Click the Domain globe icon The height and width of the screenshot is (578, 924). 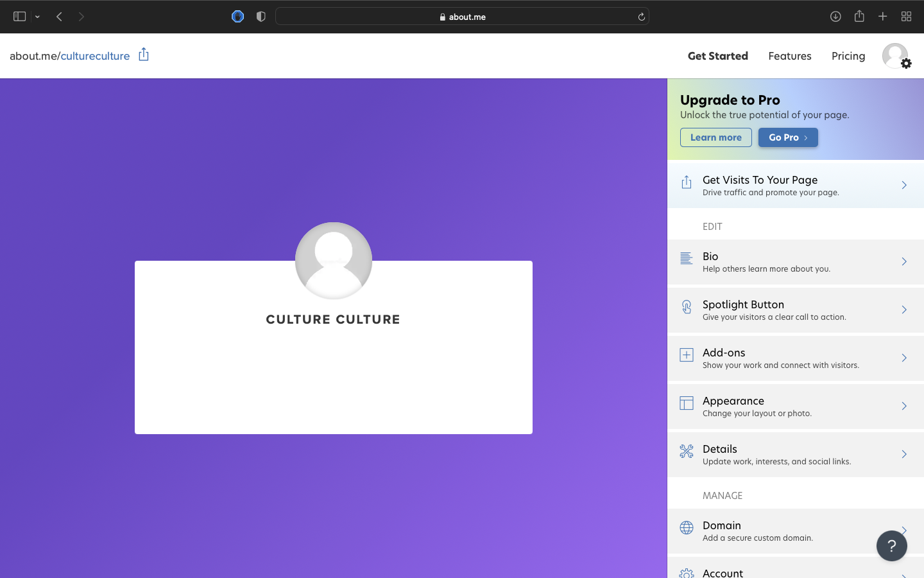tap(686, 528)
